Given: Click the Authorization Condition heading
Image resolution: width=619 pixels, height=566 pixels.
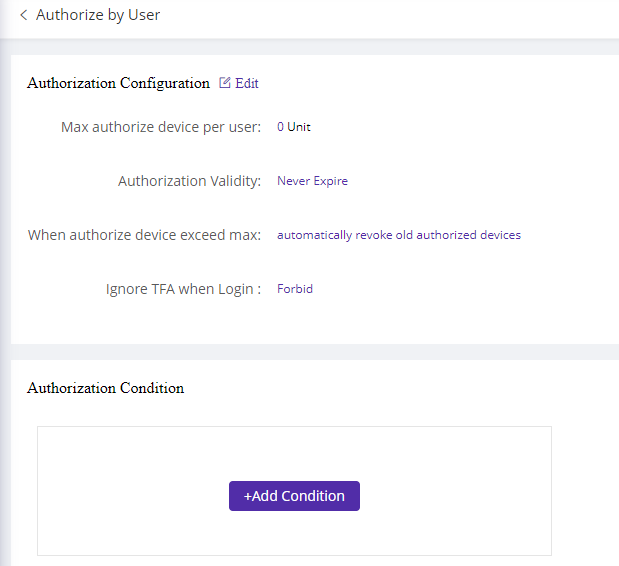Looking at the screenshot, I should click(x=105, y=388).
